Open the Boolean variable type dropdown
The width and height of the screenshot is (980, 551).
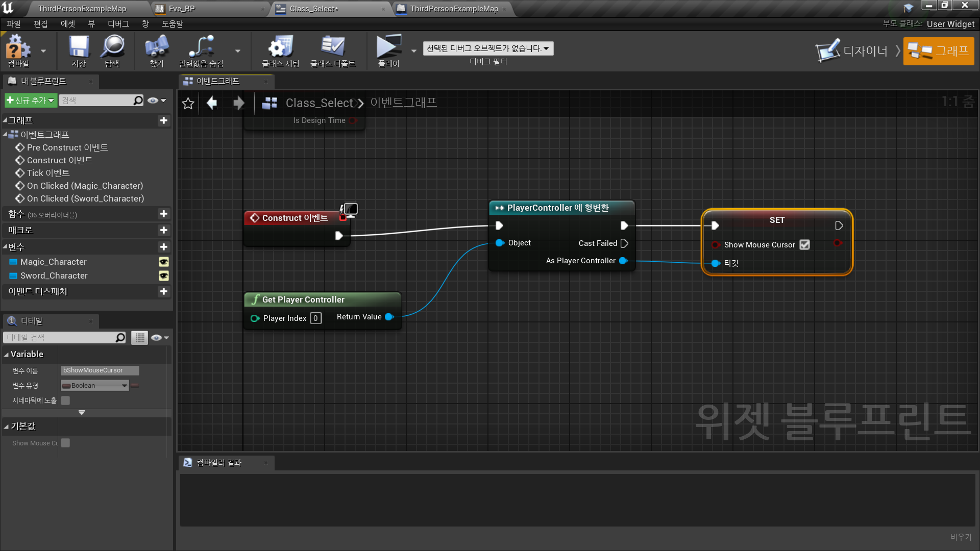coord(94,386)
